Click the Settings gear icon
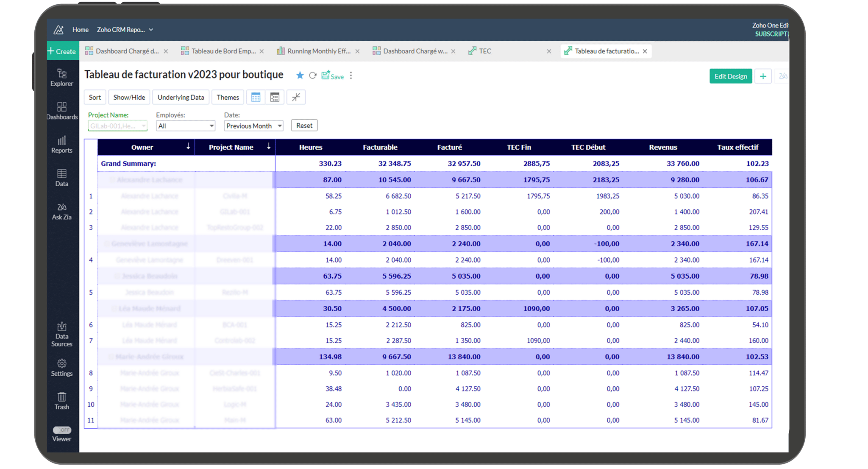Screen dimensions: 868x469 coord(61,364)
